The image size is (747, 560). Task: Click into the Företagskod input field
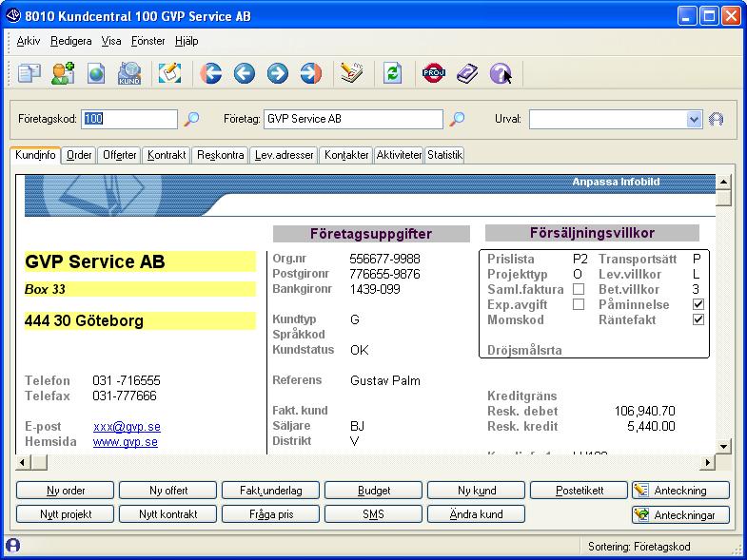click(x=129, y=119)
